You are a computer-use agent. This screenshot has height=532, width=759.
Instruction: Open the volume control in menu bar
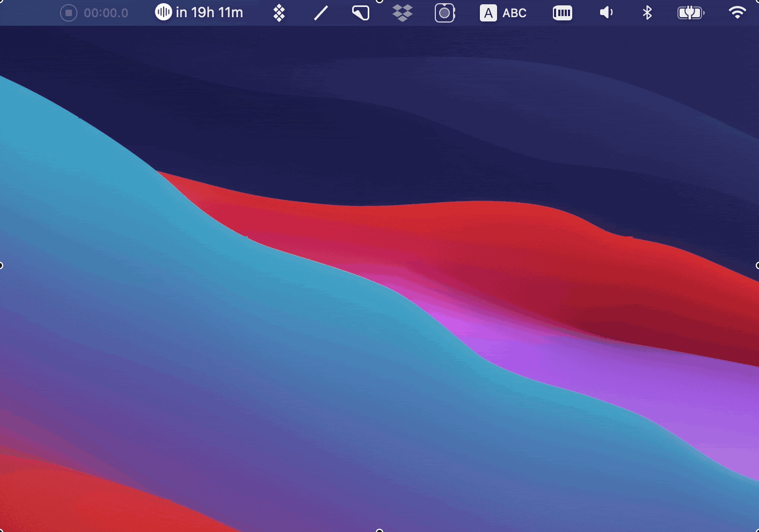pyautogui.click(x=606, y=12)
